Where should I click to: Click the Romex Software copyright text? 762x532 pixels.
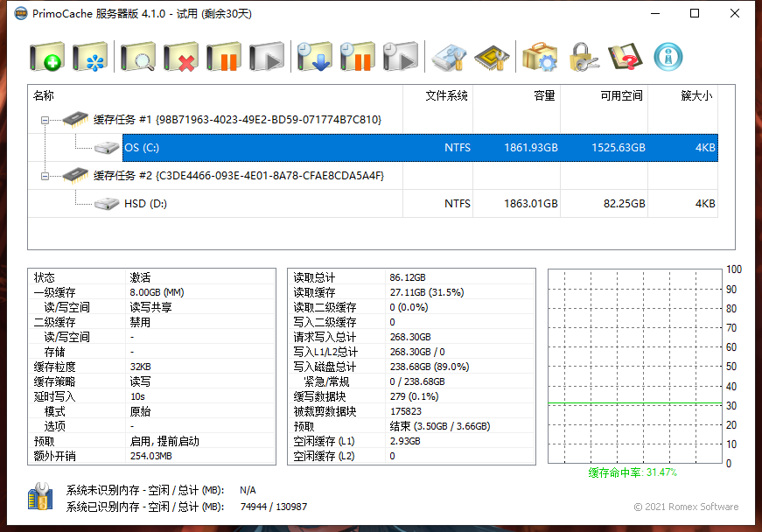tap(686, 507)
